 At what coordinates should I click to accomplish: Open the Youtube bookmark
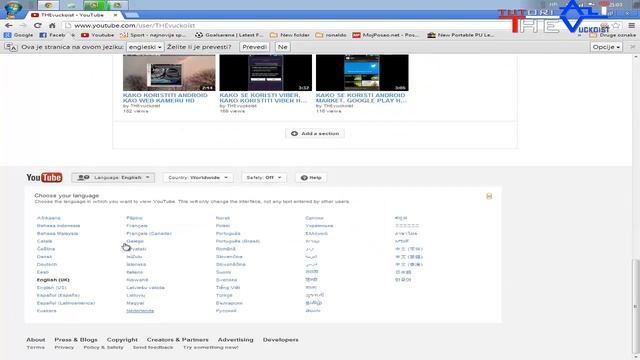98,35
